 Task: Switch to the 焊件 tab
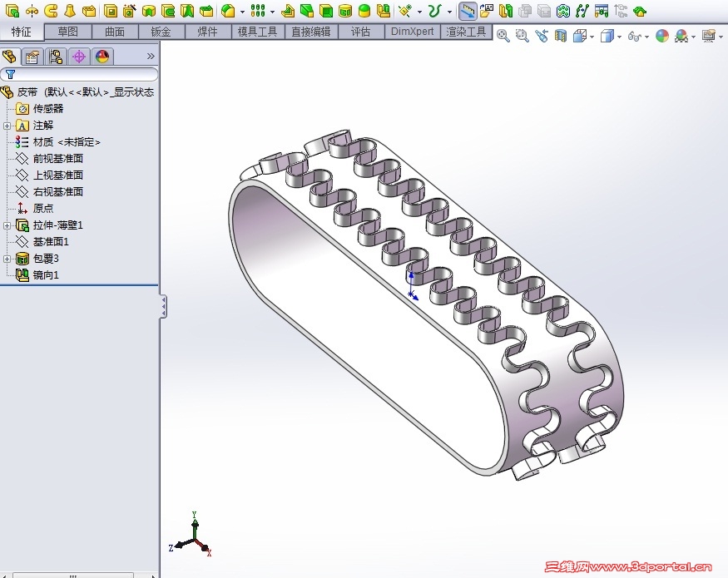coord(207,32)
